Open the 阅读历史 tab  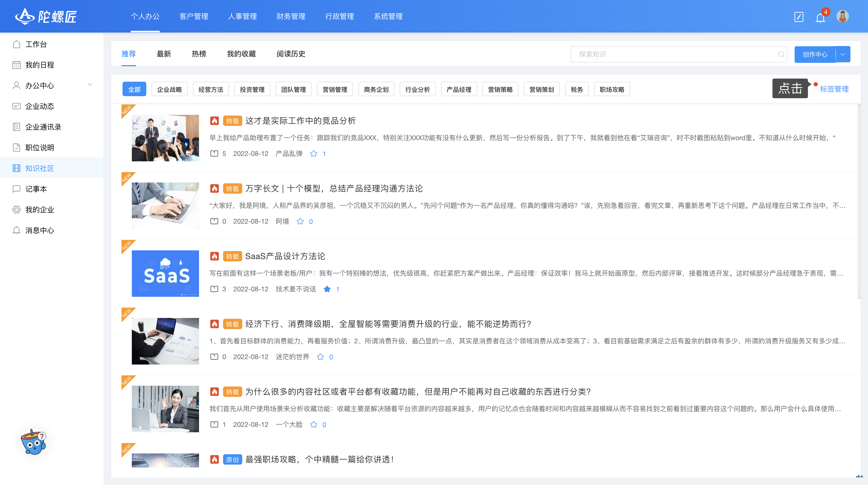291,54
